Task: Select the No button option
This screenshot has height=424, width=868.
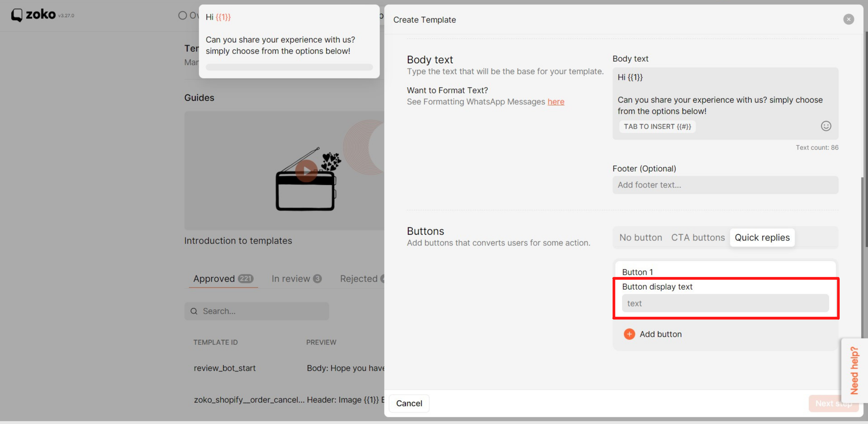Action: click(x=641, y=237)
